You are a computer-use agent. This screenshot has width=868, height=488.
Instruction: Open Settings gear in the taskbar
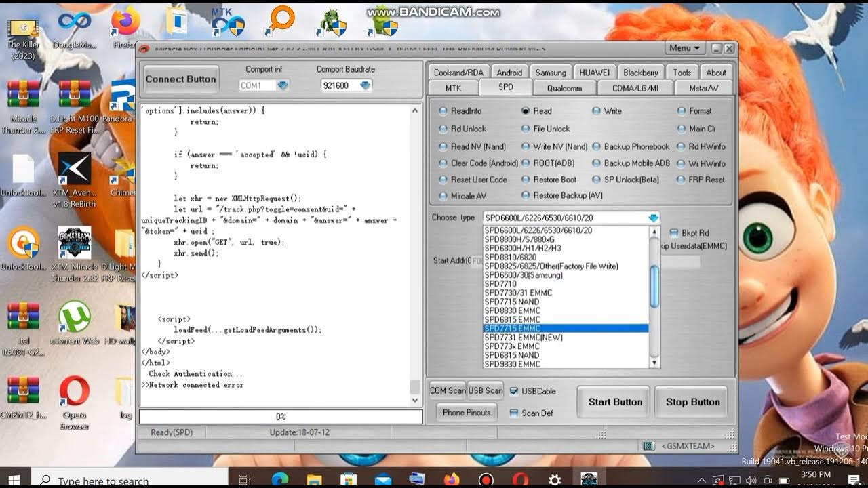(555, 479)
